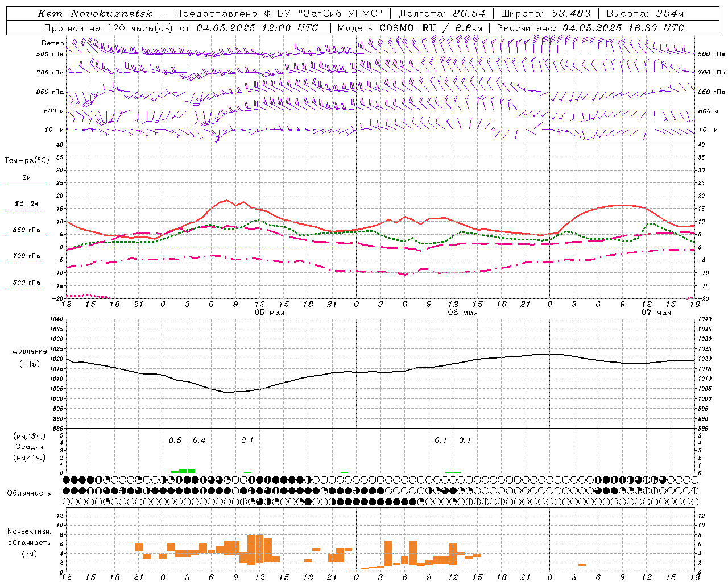Click the Долгота: 86.54 value
This screenshot has height=582, width=728.
[x=442, y=14]
